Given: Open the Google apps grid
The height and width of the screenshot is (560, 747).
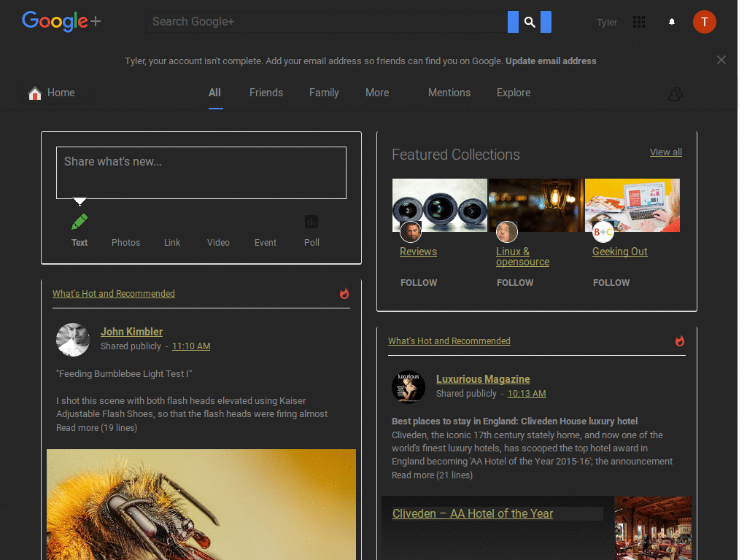Looking at the screenshot, I should pos(639,22).
